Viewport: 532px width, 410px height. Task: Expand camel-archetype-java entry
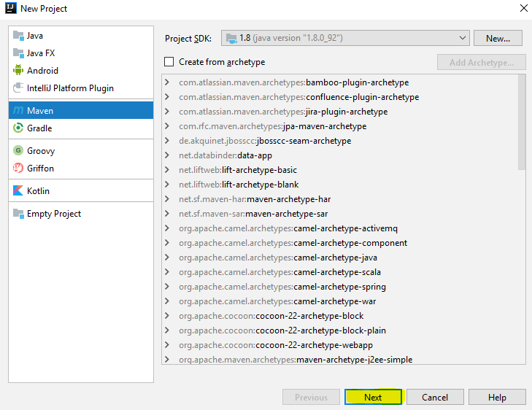167,257
